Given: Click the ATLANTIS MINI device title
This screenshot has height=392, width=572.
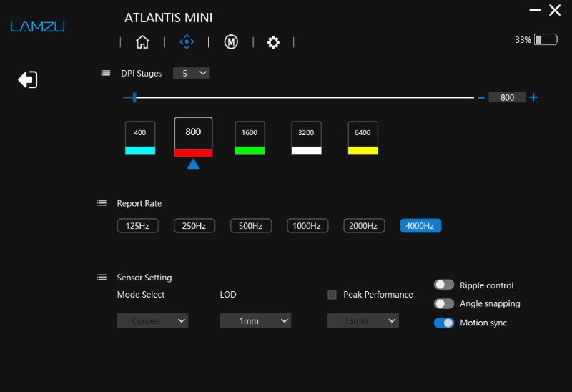Looking at the screenshot, I should click(x=168, y=17).
